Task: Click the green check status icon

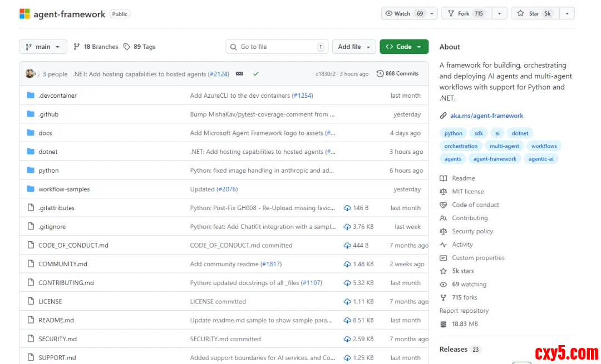Action: click(256, 74)
